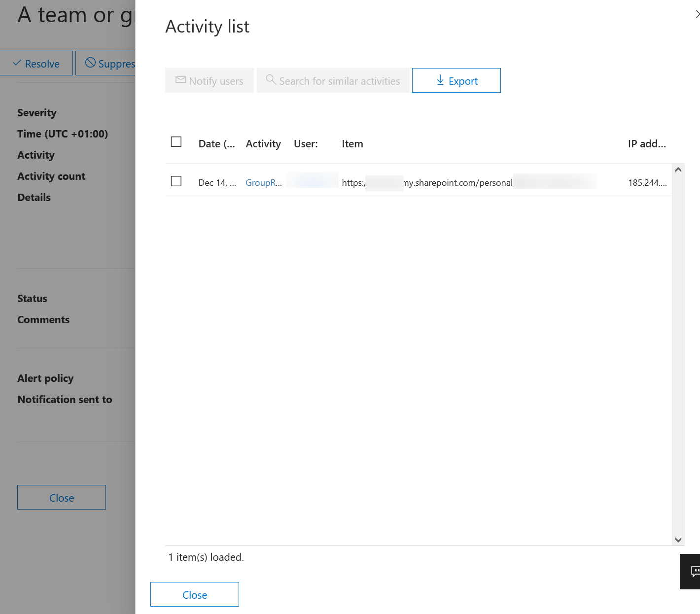Click the IP address column header
The height and width of the screenshot is (614, 700).
pos(647,144)
